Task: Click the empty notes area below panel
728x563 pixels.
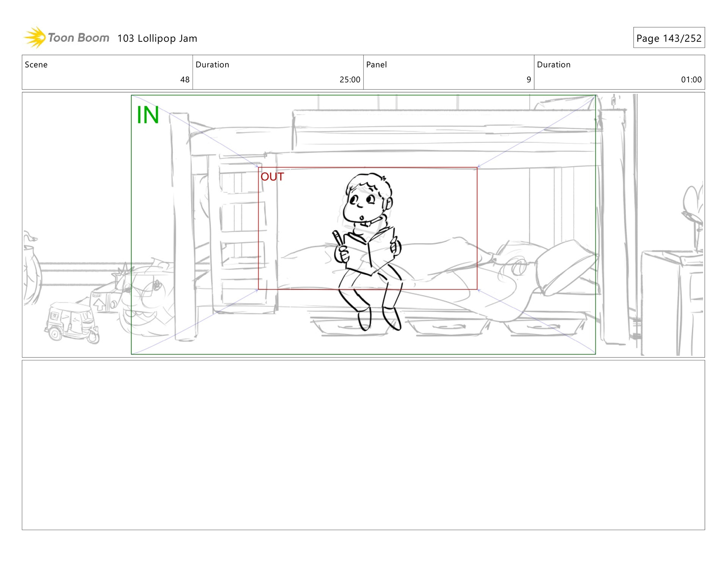Action: point(363,445)
